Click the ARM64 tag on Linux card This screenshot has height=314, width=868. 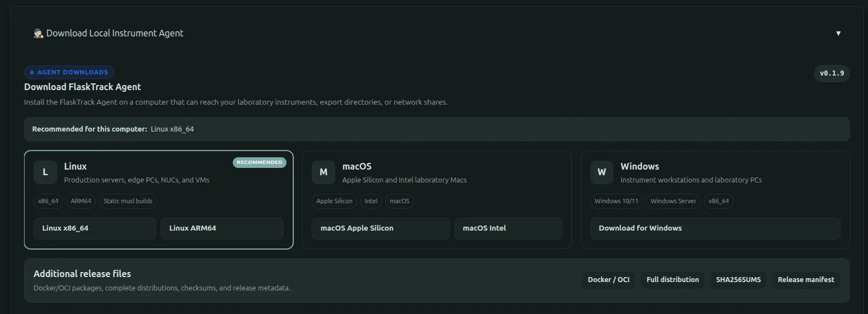point(81,201)
